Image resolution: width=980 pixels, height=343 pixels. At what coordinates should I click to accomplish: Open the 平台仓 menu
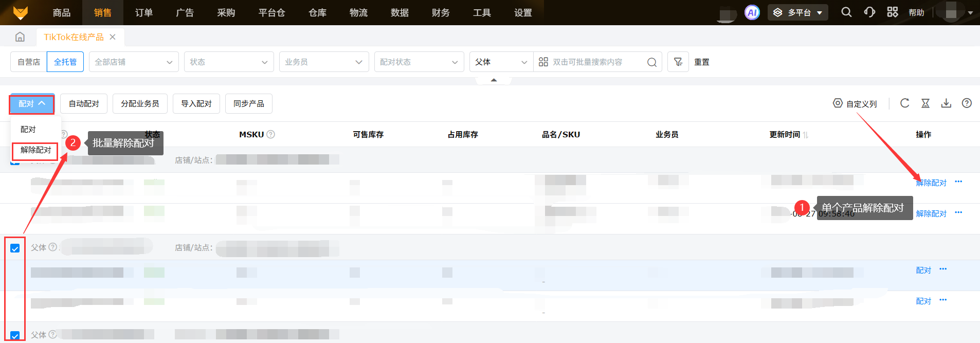pyautogui.click(x=272, y=12)
